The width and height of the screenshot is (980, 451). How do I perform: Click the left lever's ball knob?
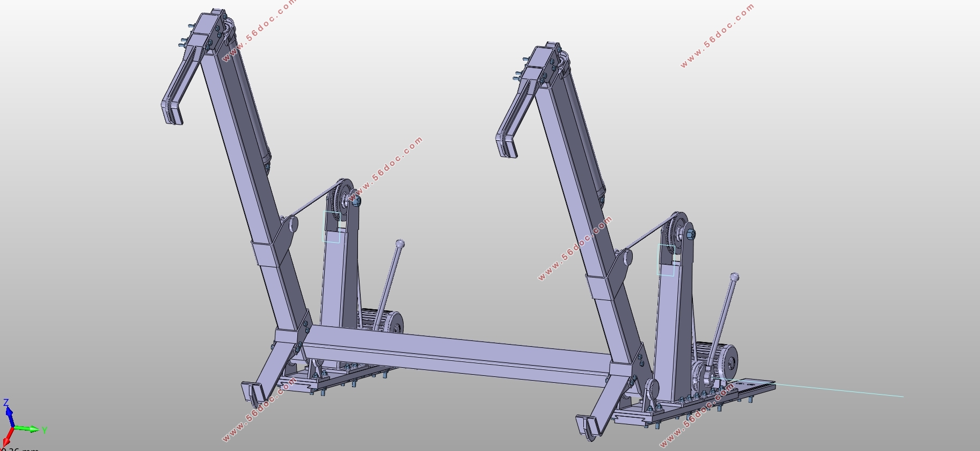tap(400, 244)
